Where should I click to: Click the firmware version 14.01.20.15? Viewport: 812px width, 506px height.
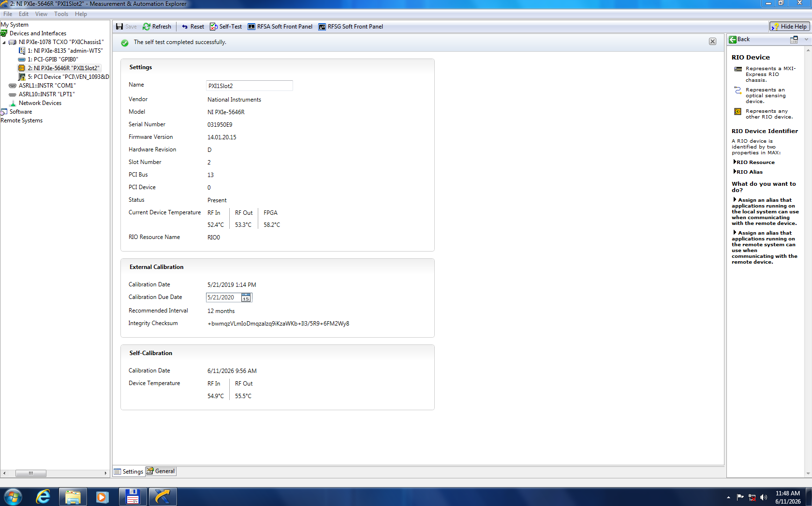(222, 137)
